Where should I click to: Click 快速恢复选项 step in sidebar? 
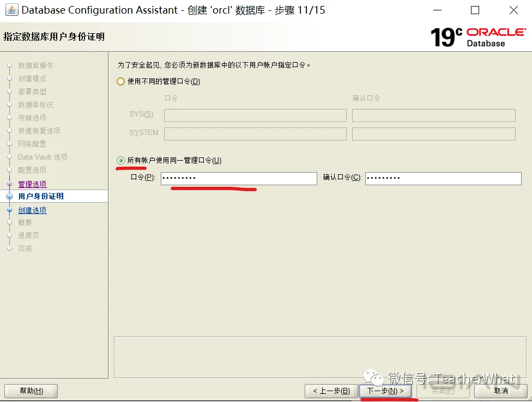tap(39, 131)
